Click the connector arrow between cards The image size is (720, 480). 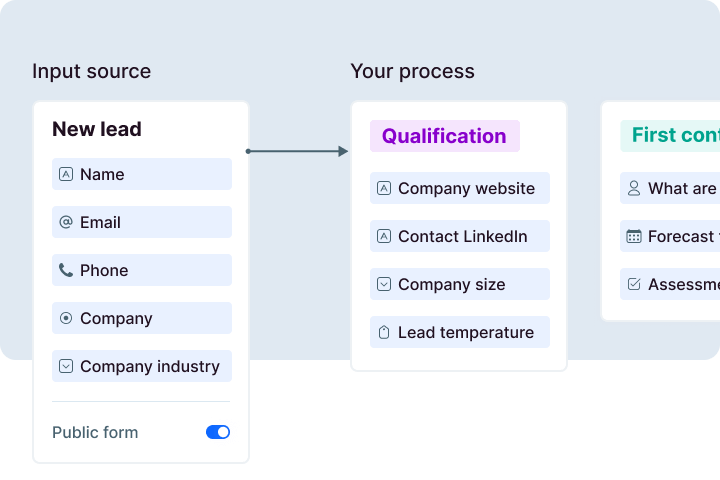pos(298,151)
